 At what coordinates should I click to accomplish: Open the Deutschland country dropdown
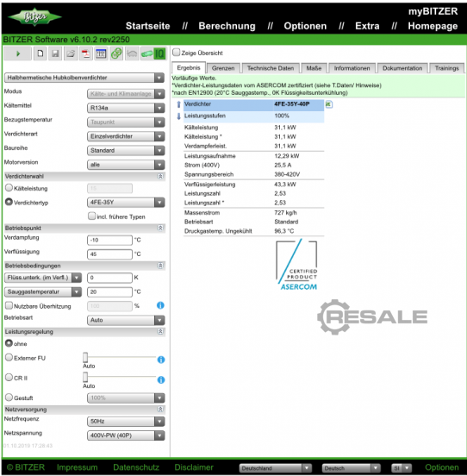point(276,468)
